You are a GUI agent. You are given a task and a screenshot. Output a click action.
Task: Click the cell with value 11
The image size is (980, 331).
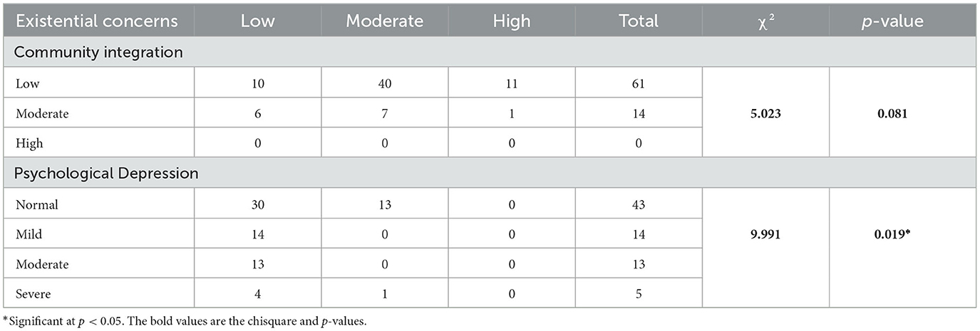[512, 83]
